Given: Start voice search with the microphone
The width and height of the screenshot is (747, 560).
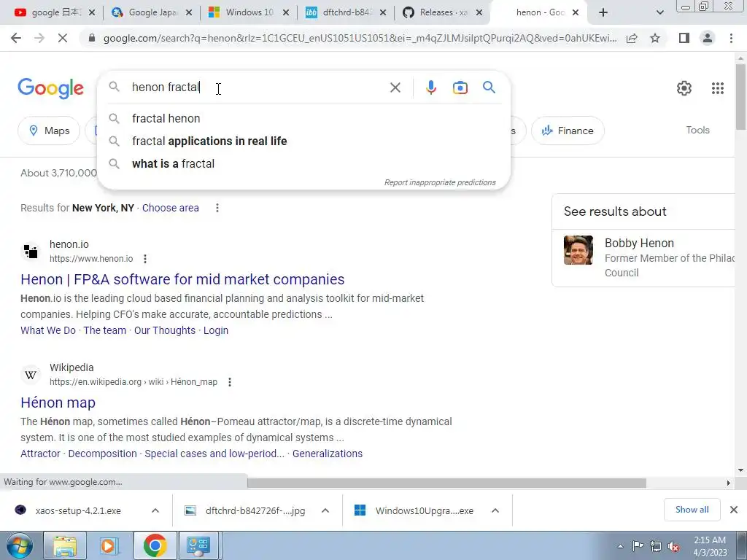Looking at the screenshot, I should pos(431,87).
